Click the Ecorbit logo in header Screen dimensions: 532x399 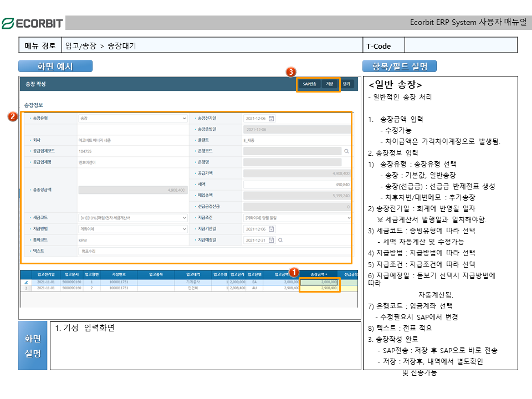point(32,23)
